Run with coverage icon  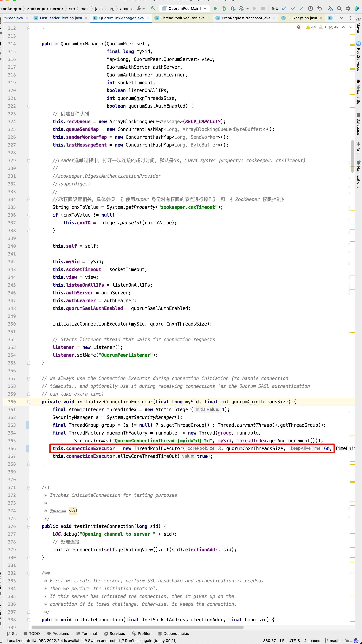[x=233, y=8]
